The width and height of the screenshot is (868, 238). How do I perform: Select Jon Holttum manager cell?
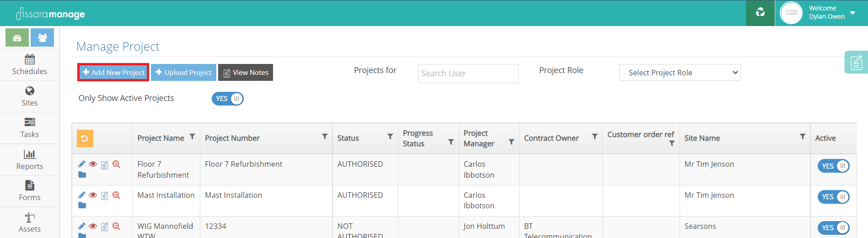coord(484,226)
